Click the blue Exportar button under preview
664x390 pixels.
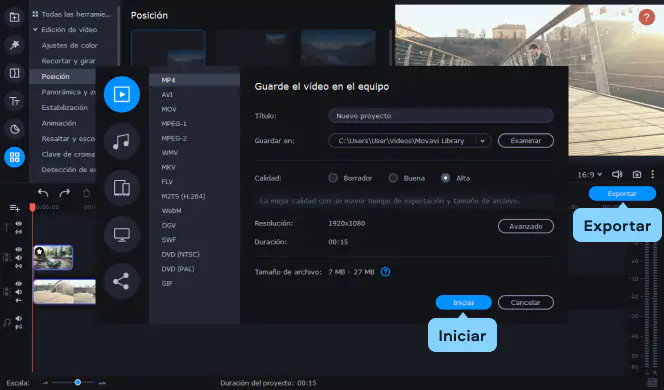622,194
